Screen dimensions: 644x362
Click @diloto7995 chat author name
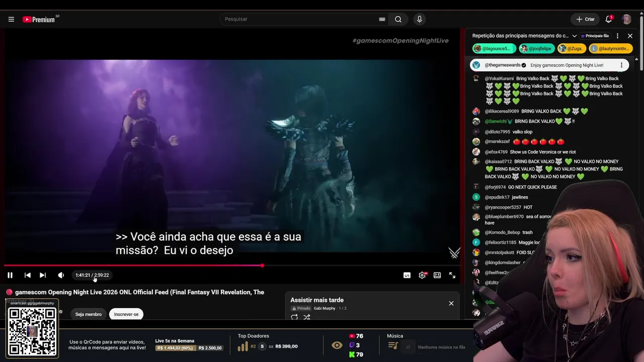pos(498,132)
